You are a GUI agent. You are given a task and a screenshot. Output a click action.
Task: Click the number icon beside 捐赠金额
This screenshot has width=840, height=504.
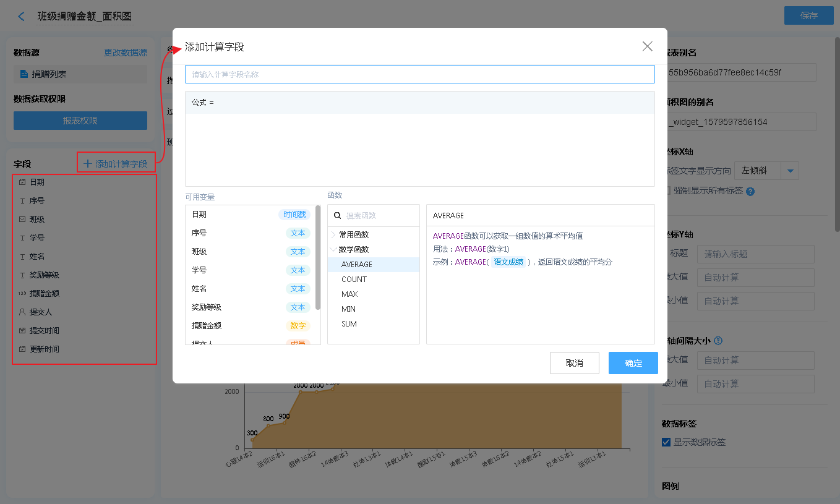click(22, 294)
